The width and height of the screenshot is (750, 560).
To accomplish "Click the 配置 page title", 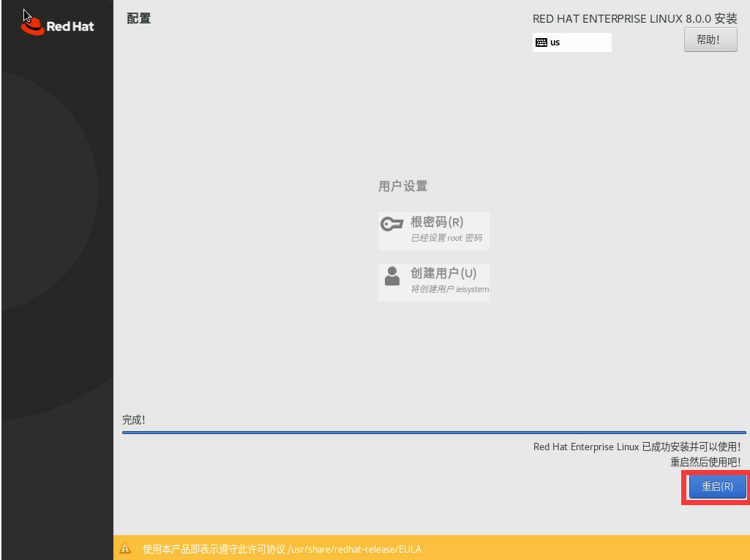I will pyautogui.click(x=139, y=18).
